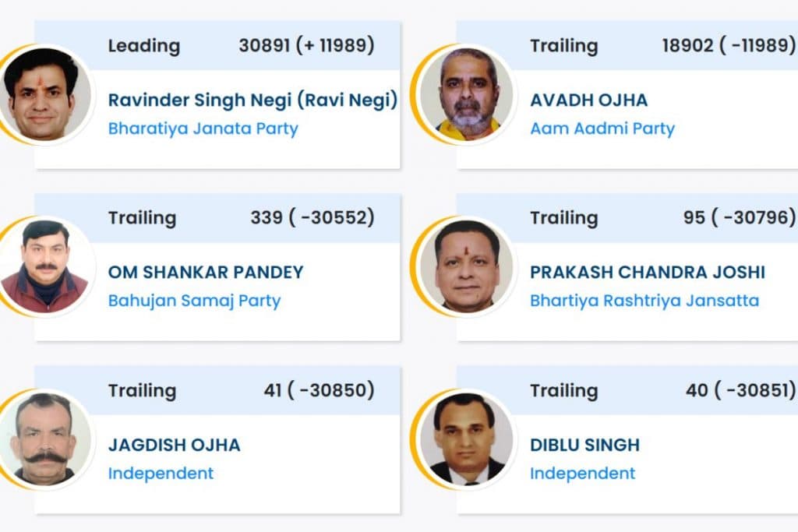Click the Independent link under Diblu Singh
The image size is (798, 532).
pyautogui.click(x=583, y=473)
